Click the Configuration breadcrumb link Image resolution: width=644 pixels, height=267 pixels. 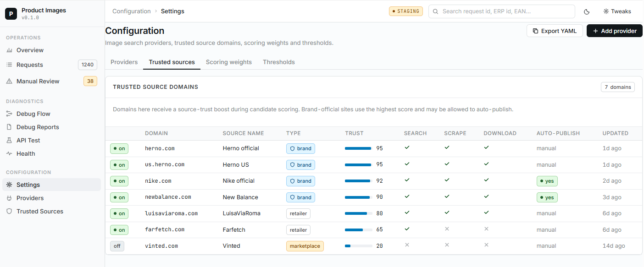point(132,11)
